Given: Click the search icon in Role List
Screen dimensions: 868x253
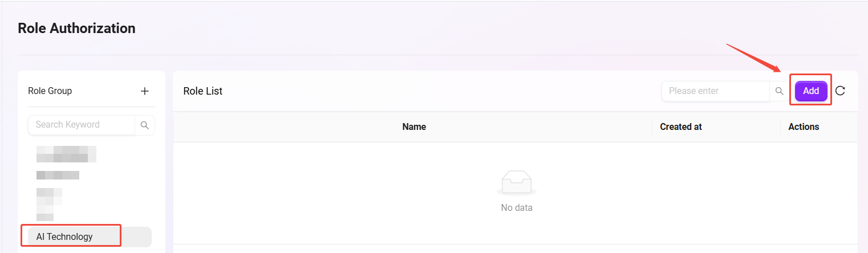Looking at the screenshot, I should [780, 91].
